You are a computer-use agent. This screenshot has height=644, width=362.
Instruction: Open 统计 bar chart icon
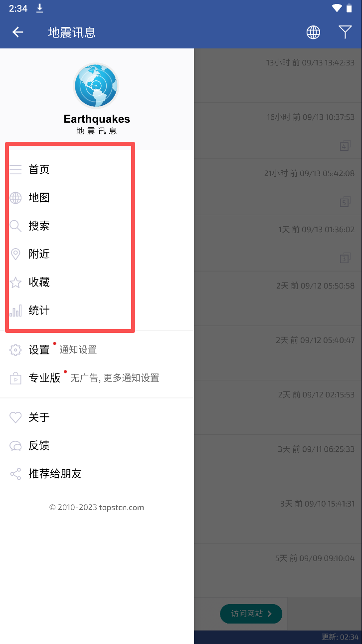15,311
